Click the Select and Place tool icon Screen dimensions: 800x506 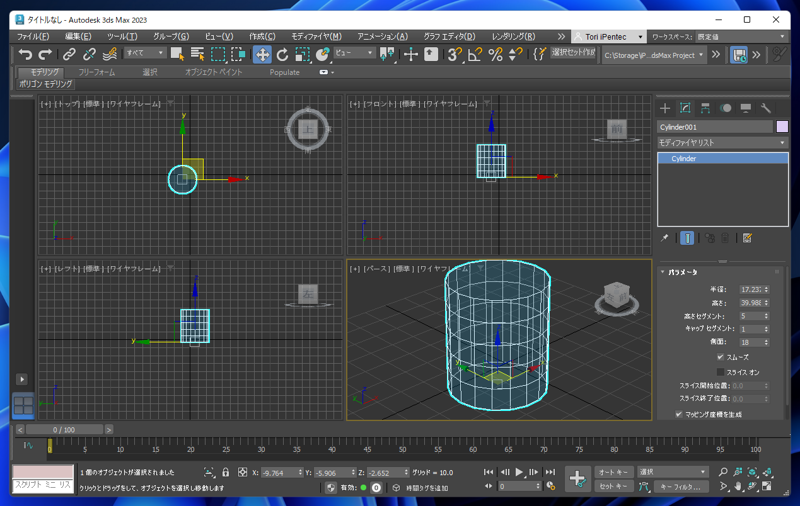[x=322, y=54]
